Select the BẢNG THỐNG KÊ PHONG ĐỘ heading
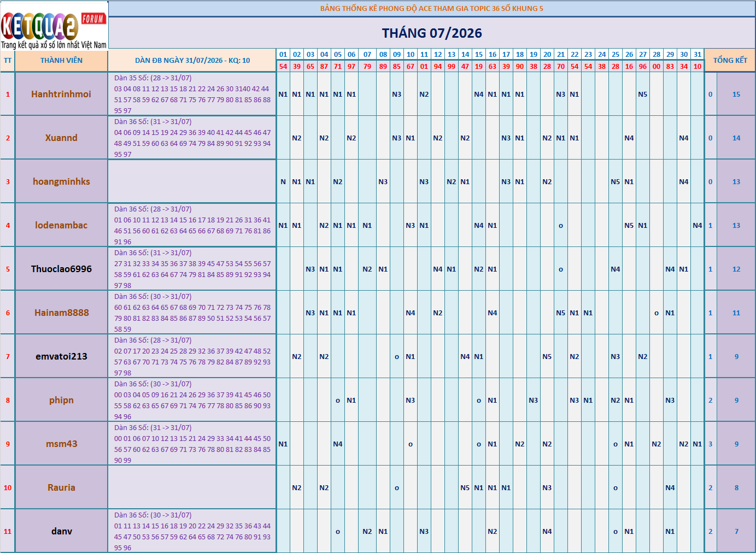Screen dimensions: 756x553 coord(432,8)
